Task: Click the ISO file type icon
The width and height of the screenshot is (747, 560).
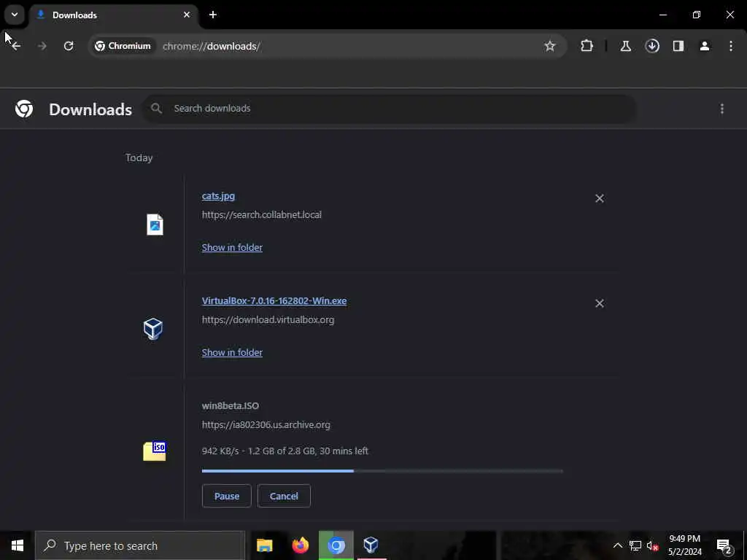Action: [x=155, y=451]
